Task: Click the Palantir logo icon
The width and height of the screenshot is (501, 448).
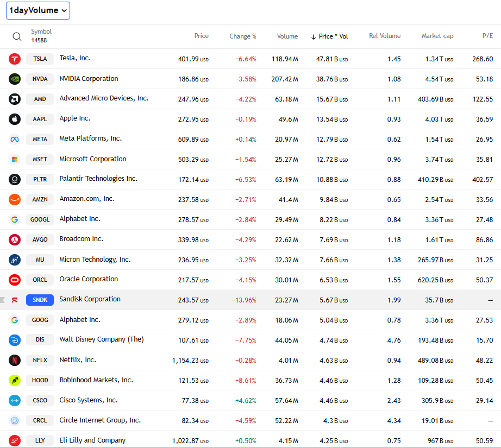Action: point(15,179)
